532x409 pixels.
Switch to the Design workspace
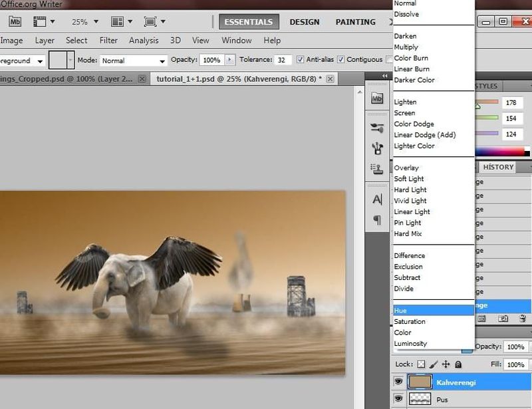click(x=305, y=22)
